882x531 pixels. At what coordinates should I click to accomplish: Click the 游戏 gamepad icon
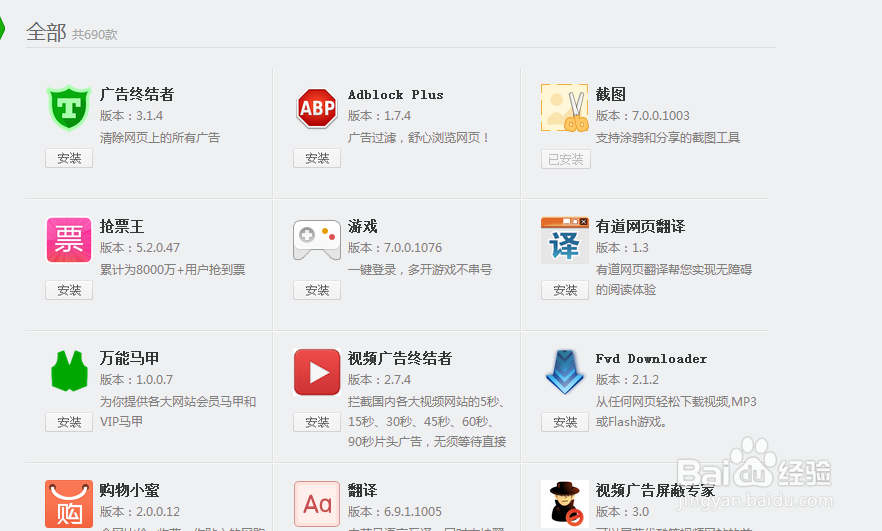tap(317, 240)
